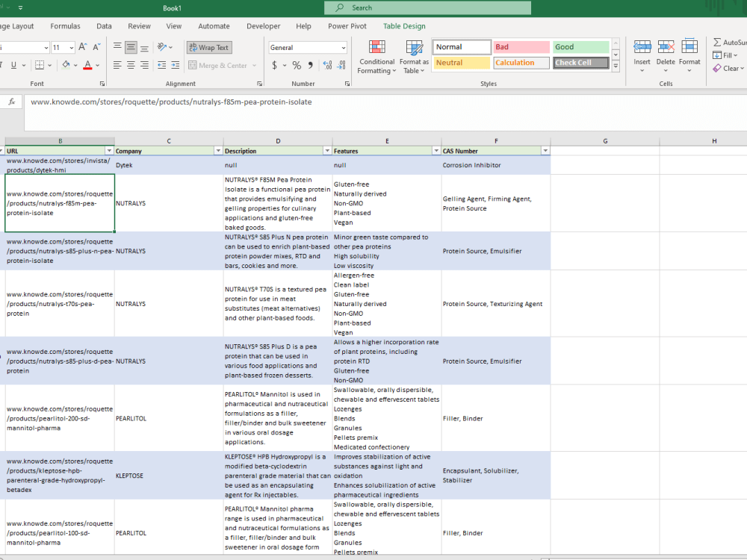Apply Good cell style
Image resolution: width=747 pixels, height=560 pixels.
pyautogui.click(x=580, y=46)
